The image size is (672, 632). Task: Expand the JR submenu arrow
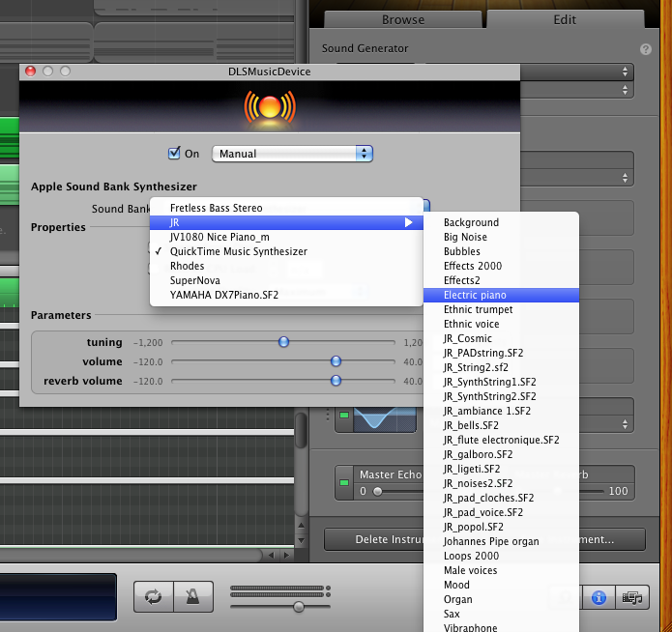click(408, 222)
